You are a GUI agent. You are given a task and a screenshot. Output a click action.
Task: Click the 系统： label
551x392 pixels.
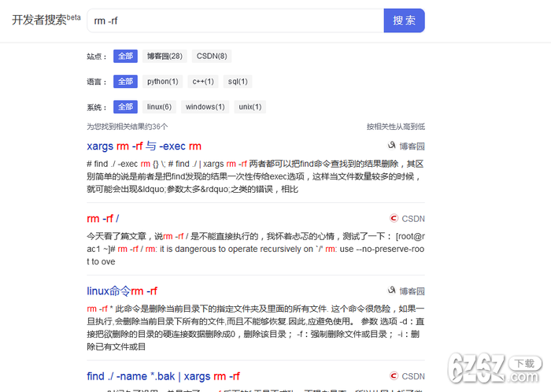(x=97, y=107)
